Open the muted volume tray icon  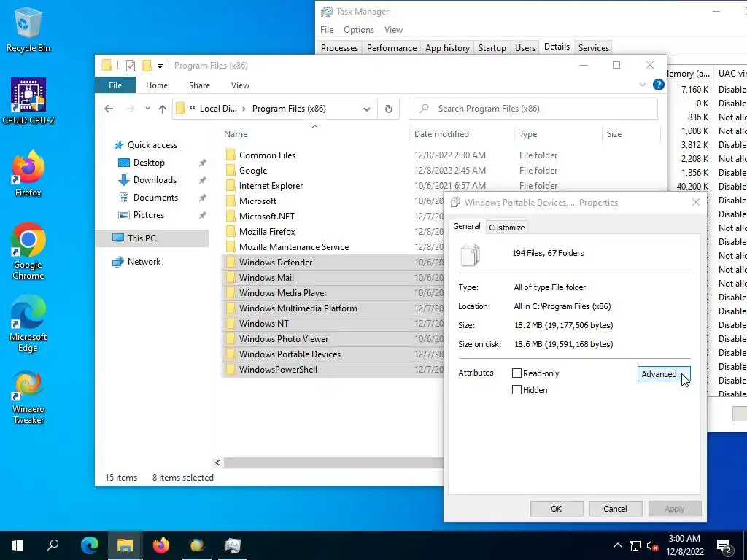point(652,545)
